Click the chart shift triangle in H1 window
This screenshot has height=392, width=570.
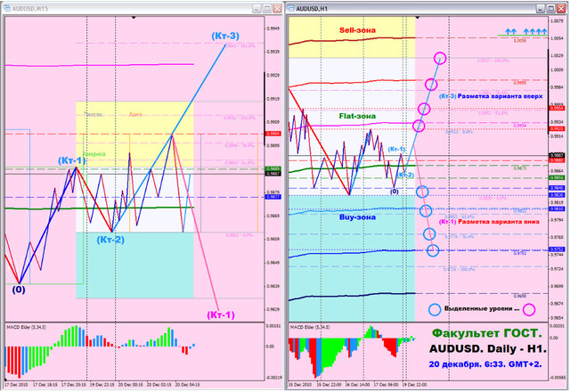(x=418, y=18)
